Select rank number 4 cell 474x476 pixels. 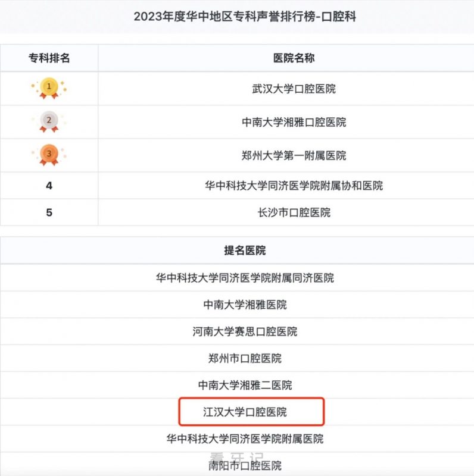click(x=49, y=186)
